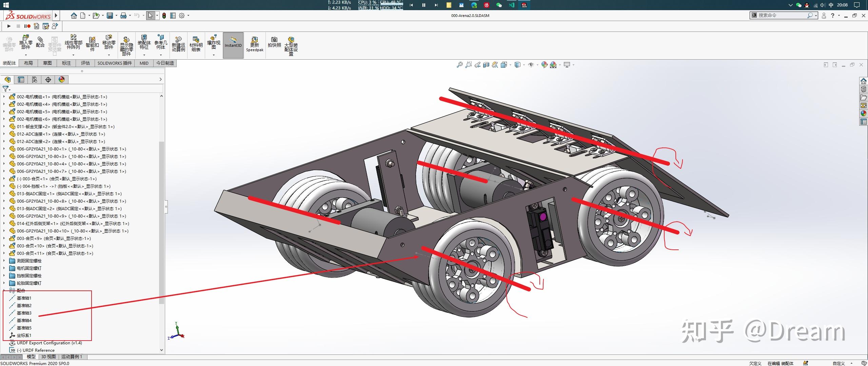The image size is (868, 366).
Task: Click into the 搜索命令 search field
Action: 783,15
